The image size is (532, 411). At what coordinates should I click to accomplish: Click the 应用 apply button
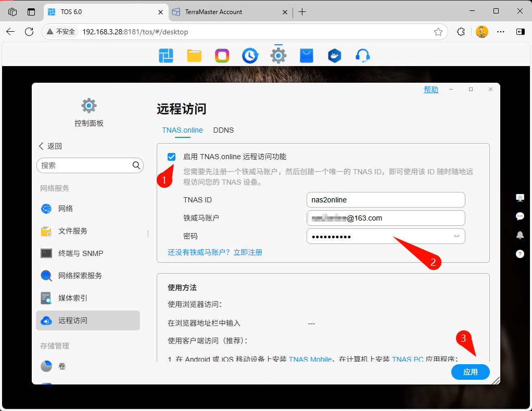(470, 372)
